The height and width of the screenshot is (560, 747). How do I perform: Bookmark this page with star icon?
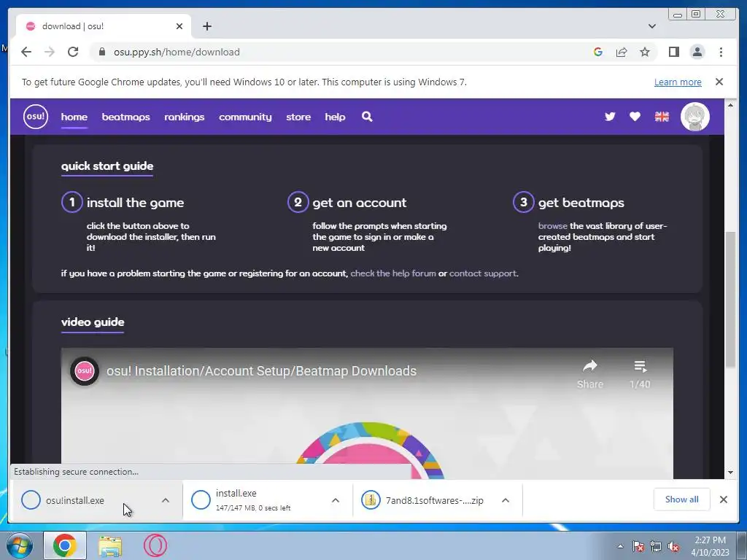click(645, 52)
